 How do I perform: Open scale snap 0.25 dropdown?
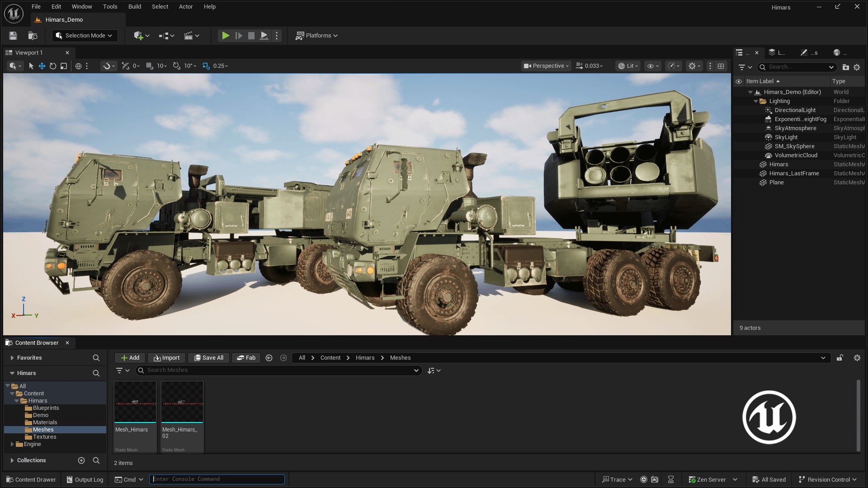pyautogui.click(x=221, y=66)
